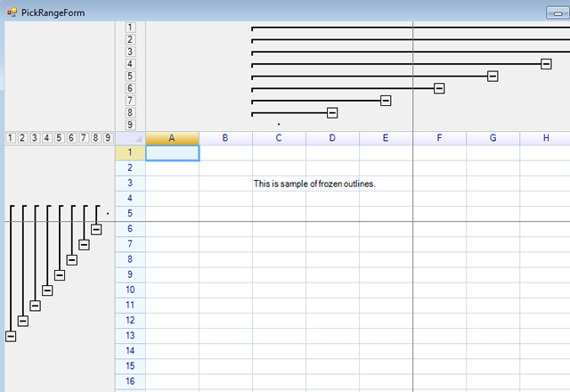Select column E header
This screenshot has height=392, width=570.
(x=386, y=138)
